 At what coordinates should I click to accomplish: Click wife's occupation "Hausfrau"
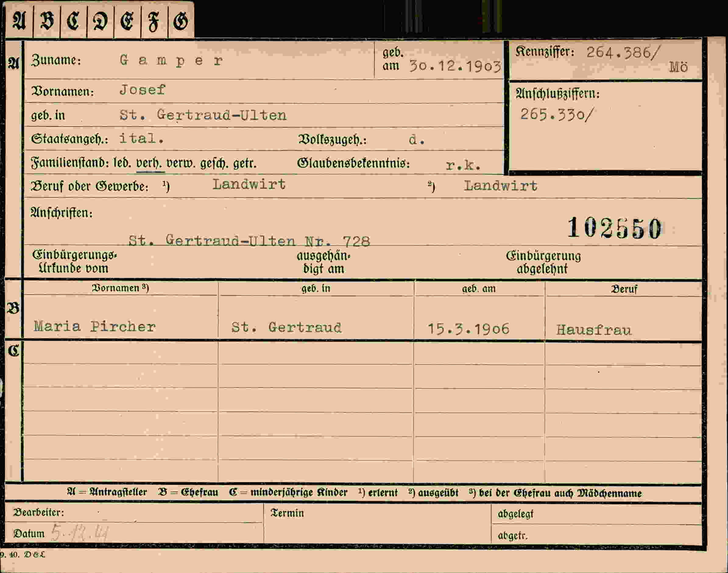pos(594,330)
